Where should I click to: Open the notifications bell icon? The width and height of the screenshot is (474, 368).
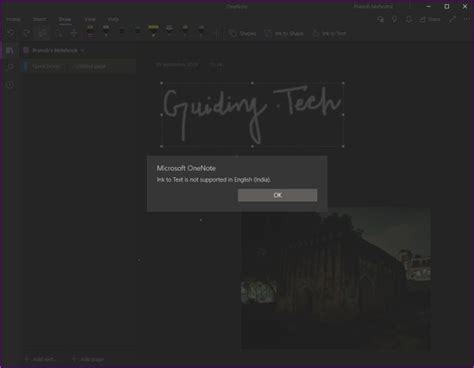[x=409, y=19]
